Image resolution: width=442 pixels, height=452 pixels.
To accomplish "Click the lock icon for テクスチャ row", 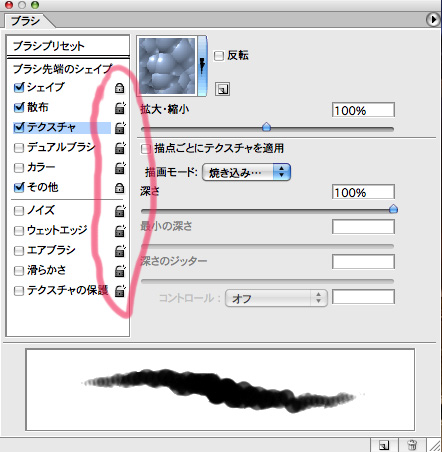I will click(120, 128).
